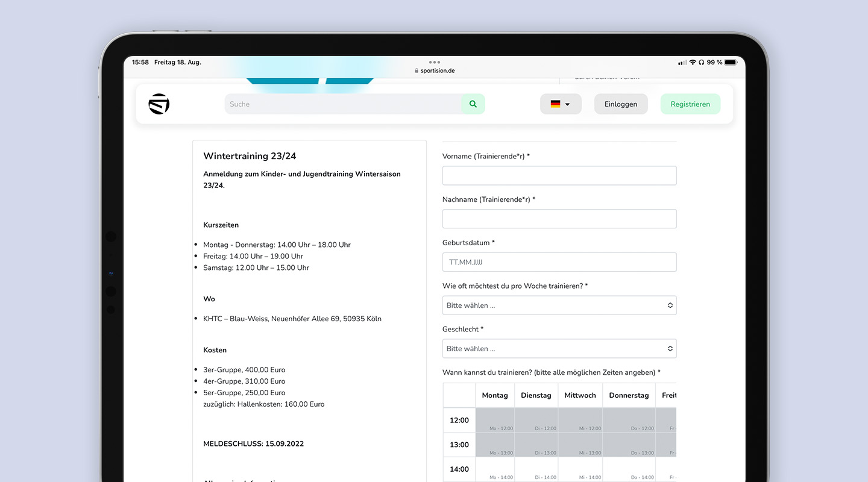Viewport: 868px width, 482px height.
Task: Tap the battery icon in status bar
Action: click(x=731, y=62)
